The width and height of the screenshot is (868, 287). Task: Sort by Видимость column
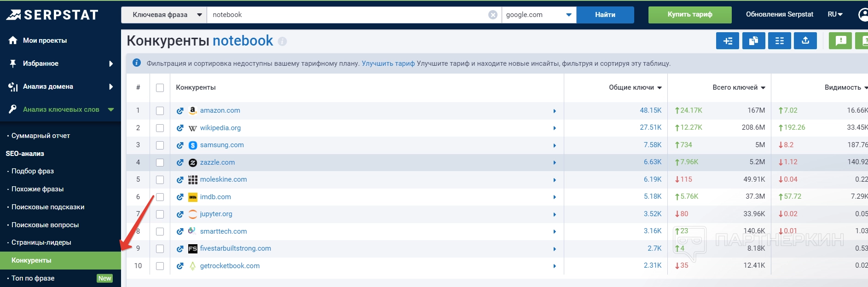coord(846,87)
